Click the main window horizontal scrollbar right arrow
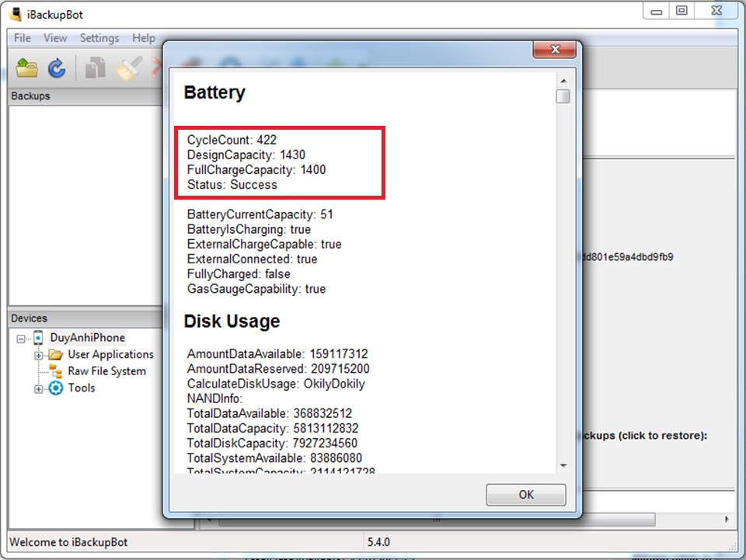Viewport: 746px width, 560px height. [727, 520]
